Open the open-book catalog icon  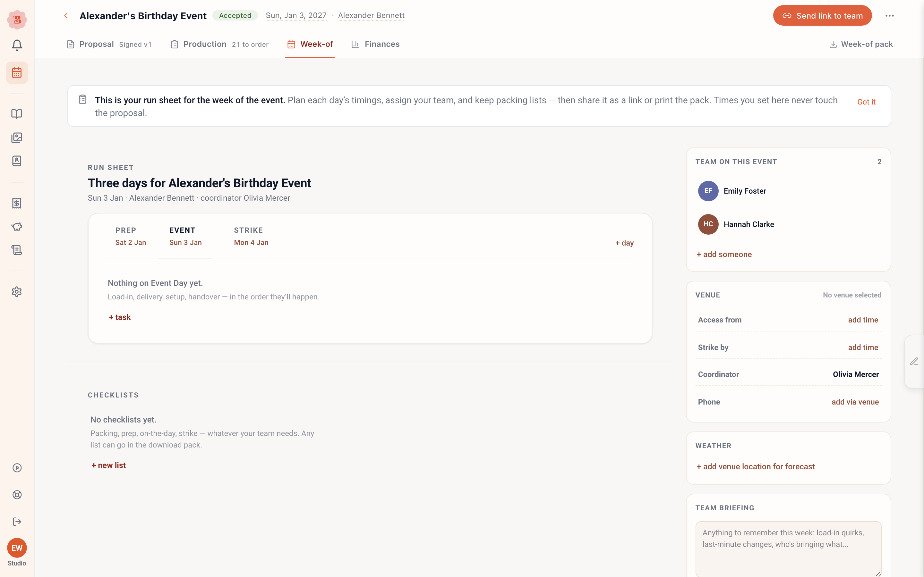point(17,114)
